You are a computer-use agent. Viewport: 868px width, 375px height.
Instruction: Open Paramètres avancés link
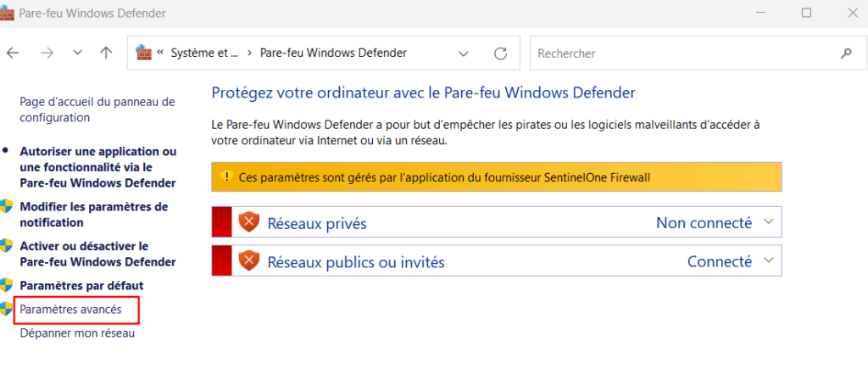pyautogui.click(x=71, y=310)
